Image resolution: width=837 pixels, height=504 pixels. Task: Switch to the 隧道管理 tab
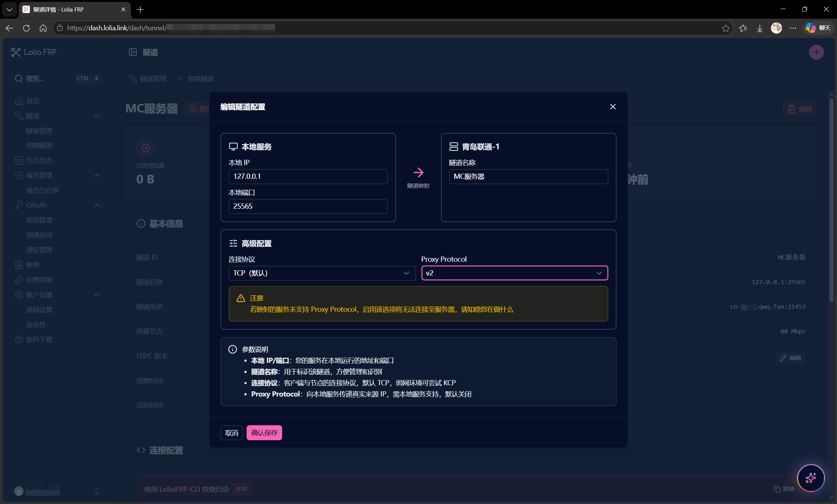(148, 79)
